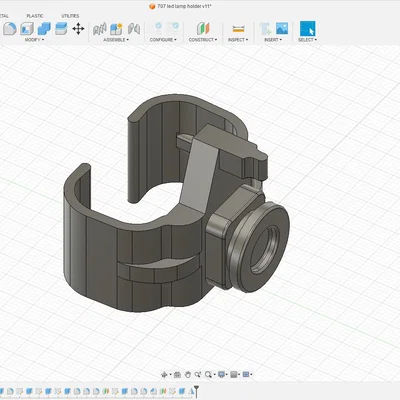The image size is (400, 400).
Task: Click the Insert Derive icon
Action: (266, 29)
